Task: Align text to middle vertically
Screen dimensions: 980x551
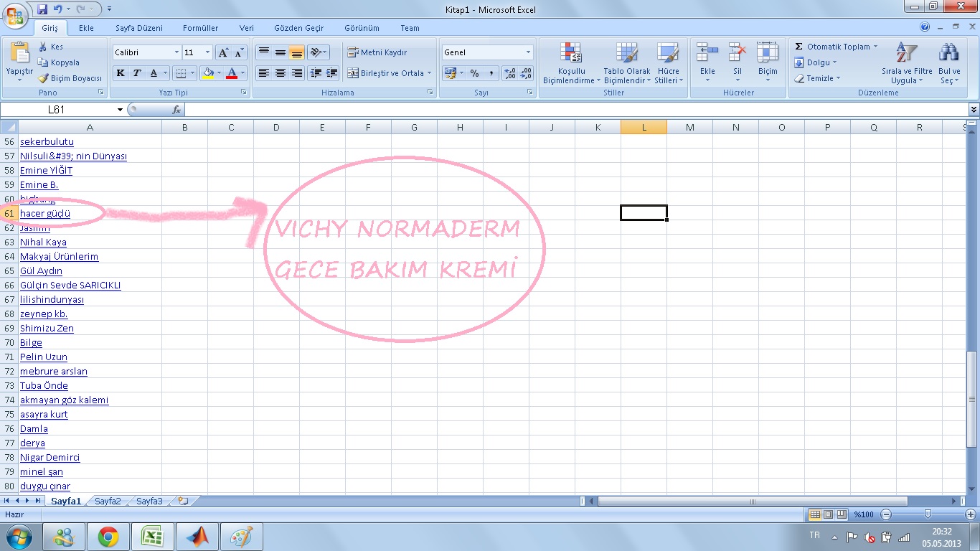Action: (281, 52)
